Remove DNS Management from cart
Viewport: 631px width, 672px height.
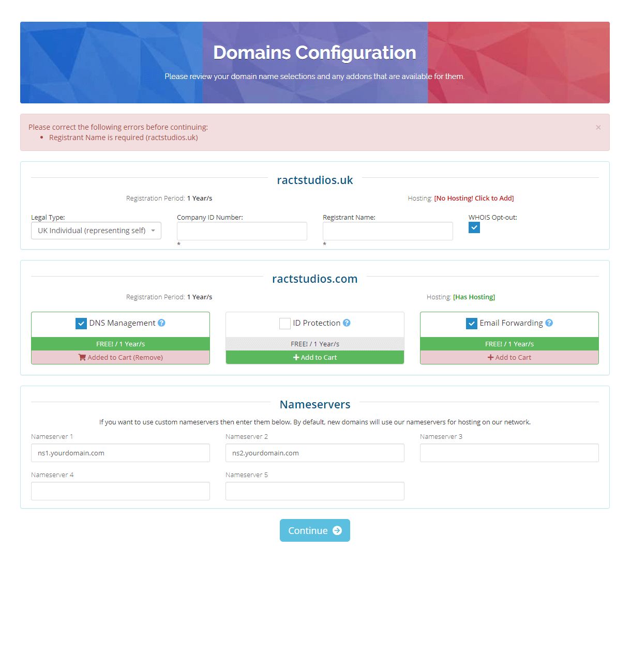coord(121,358)
